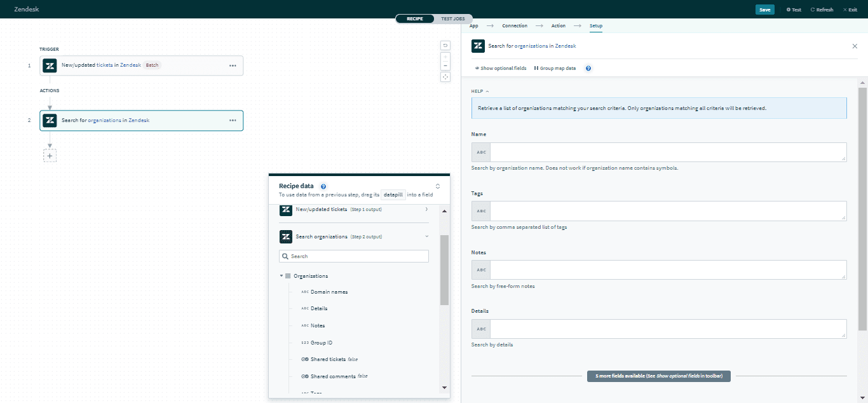Reset canvas view using circular arrow icon

click(x=445, y=45)
